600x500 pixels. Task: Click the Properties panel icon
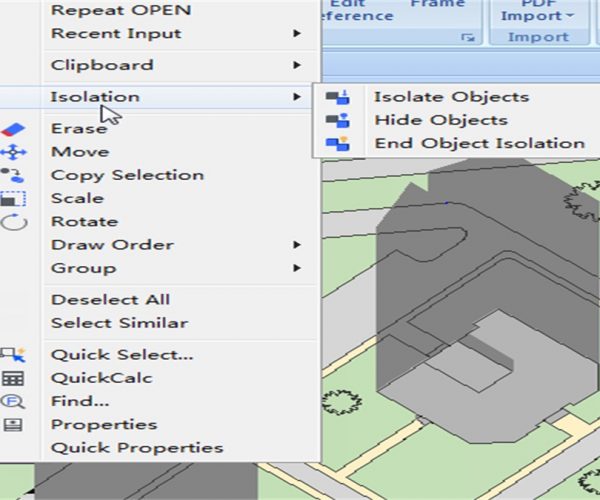(x=13, y=425)
